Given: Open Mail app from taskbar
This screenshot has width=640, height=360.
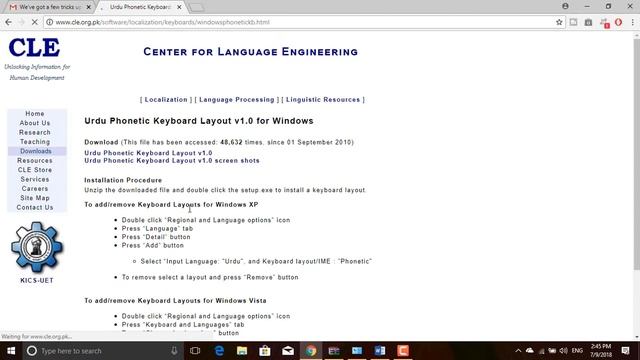Looking at the screenshot, I should [x=288, y=351].
